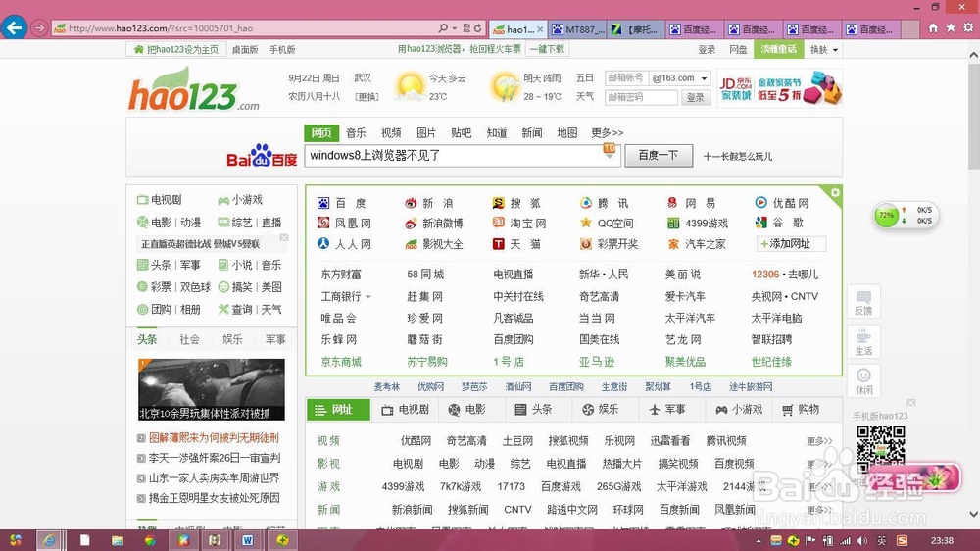Screen dimensions: 980x551
Task: Switch to the 社会 news tab
Action: (x=189, y=339)
